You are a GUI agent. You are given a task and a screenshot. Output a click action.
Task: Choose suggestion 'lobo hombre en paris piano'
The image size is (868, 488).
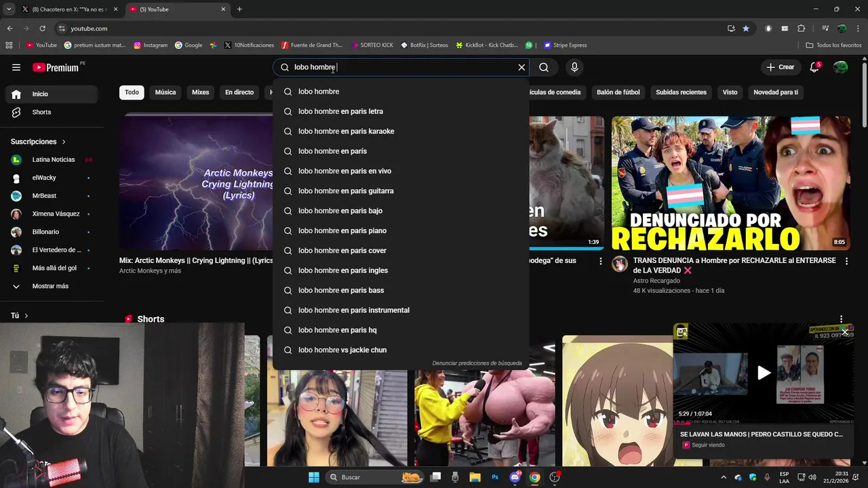[401, 230]
